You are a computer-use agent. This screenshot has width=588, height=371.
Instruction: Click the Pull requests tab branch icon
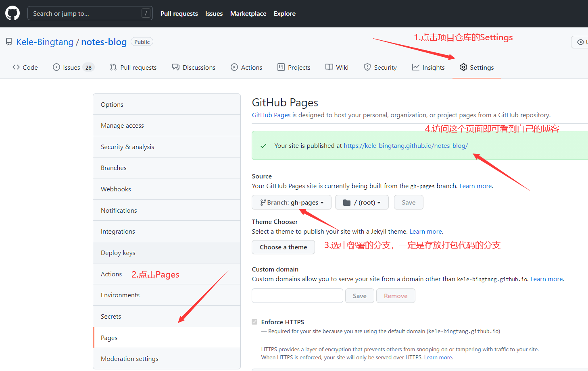point(113,67)
